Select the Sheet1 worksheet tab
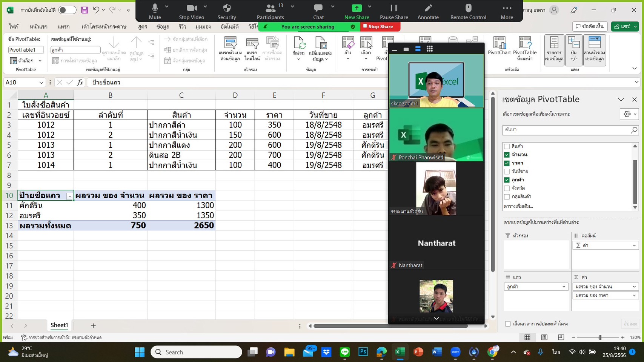The height and width of the screenshot is (362, 644). pos(59,325)
